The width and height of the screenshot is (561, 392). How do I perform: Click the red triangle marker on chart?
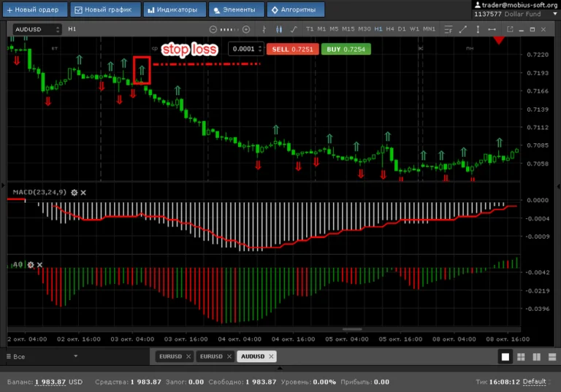[x=499, y=40]
